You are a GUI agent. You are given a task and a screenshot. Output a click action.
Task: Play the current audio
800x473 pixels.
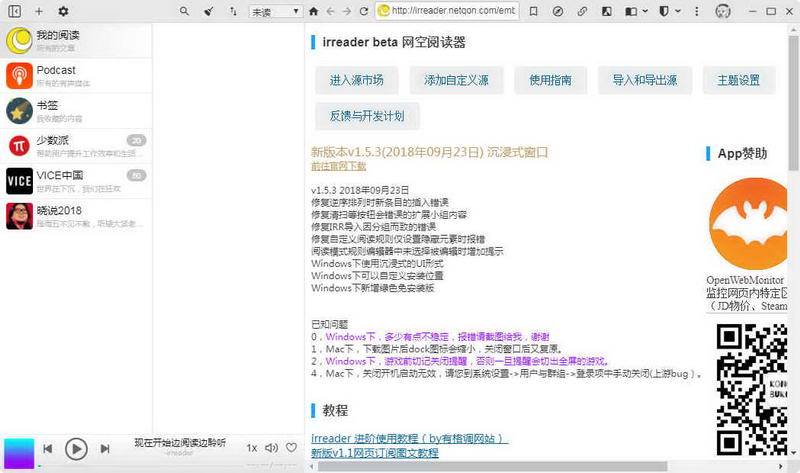[76, 449]
